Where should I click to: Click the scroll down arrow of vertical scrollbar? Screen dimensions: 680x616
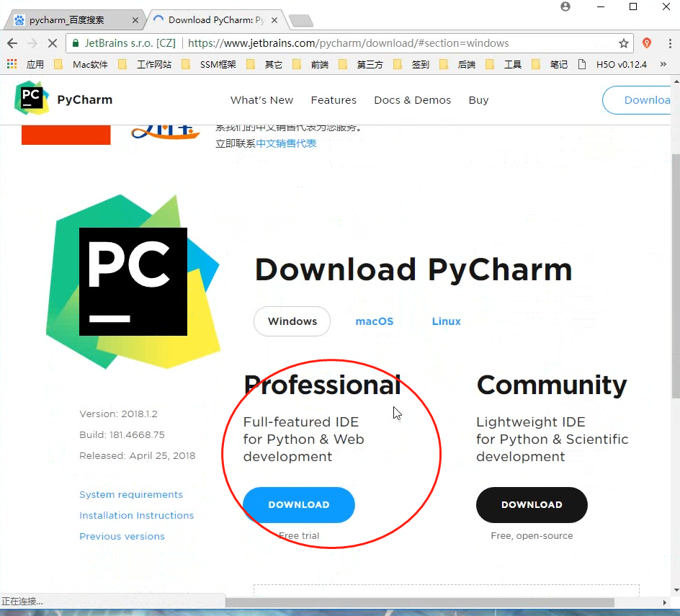coord(676,590)
